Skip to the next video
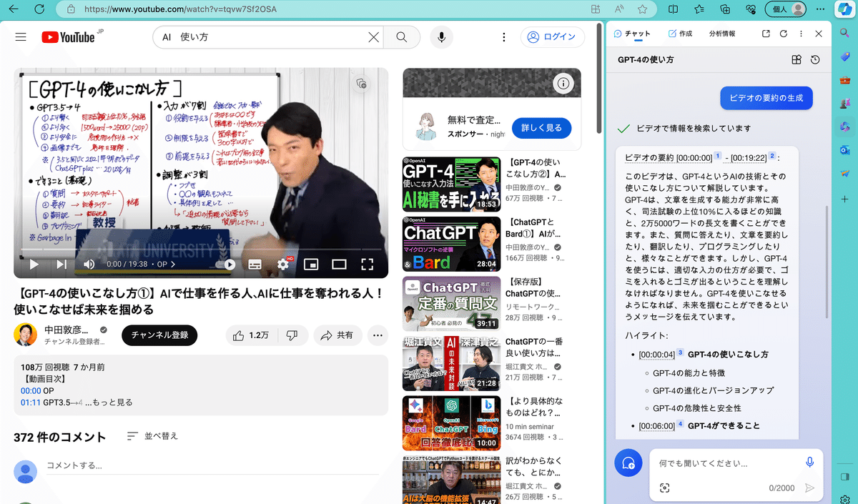This screenshot has height=504, width=858. tap(61, 264)
